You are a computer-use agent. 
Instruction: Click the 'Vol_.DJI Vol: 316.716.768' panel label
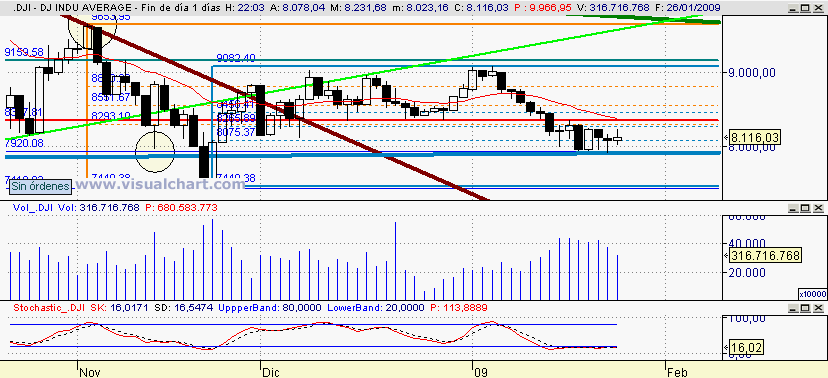(76, 208)
